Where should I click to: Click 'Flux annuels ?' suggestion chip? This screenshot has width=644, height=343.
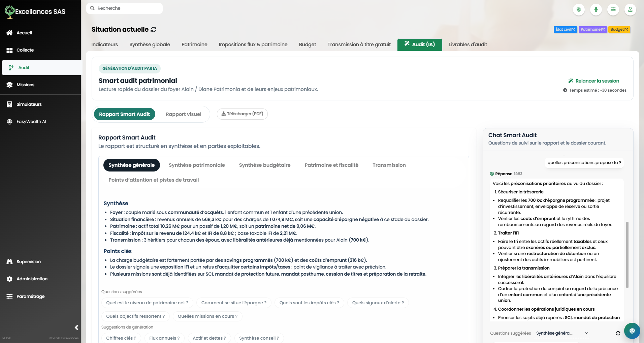164,338
